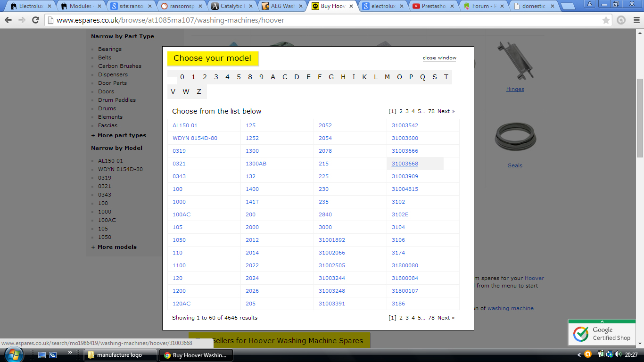Show hidden system tray icons
Image resolution: width=644 pixels, height=362 pixels.
pos(579,355)
